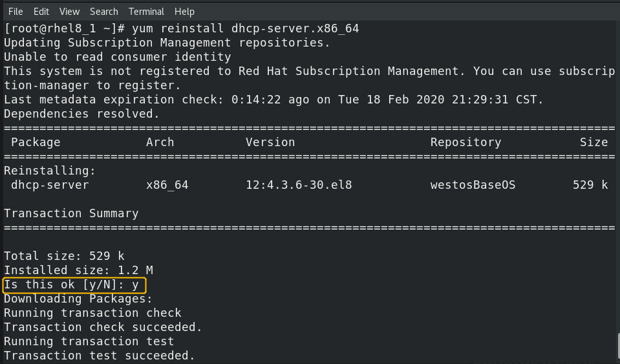Click the 'Version' column header

270,142
